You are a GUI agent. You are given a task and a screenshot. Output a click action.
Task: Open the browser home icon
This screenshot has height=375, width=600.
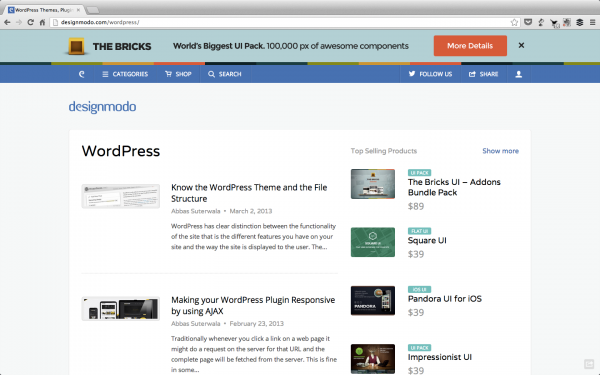point(42,22)
